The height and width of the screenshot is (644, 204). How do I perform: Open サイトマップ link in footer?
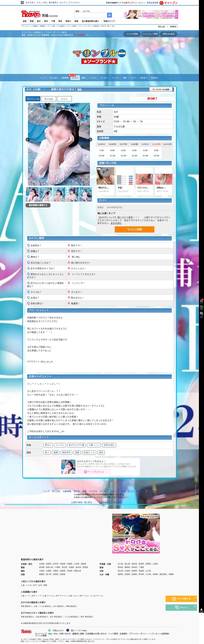[41, 634]
